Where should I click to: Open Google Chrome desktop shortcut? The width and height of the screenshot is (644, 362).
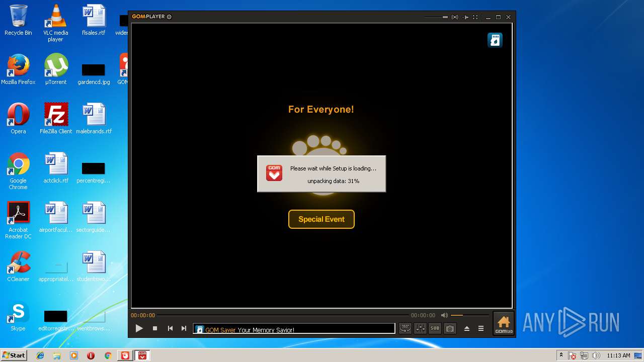click(18, 171)
